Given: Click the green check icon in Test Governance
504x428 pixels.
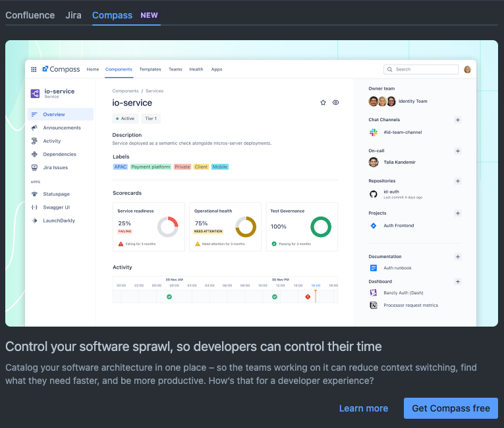Looking at the screenshot, I should coord(274,244).
